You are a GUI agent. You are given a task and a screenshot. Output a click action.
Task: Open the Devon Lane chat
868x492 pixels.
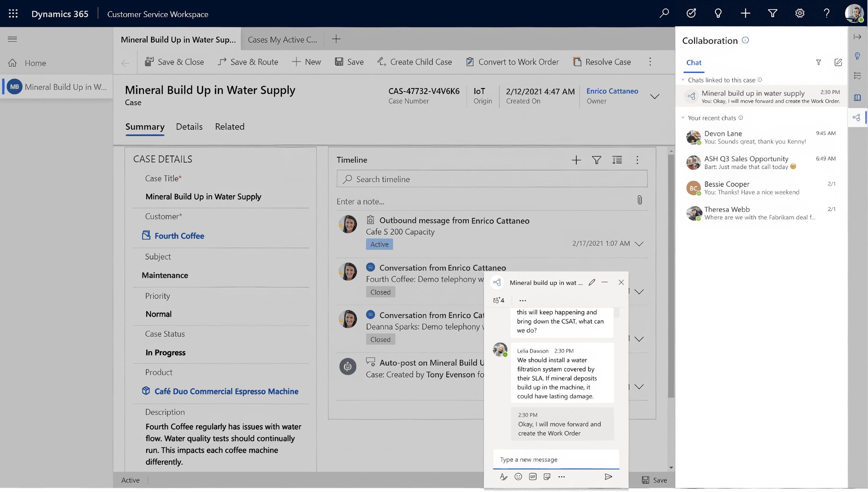(761, 137)
